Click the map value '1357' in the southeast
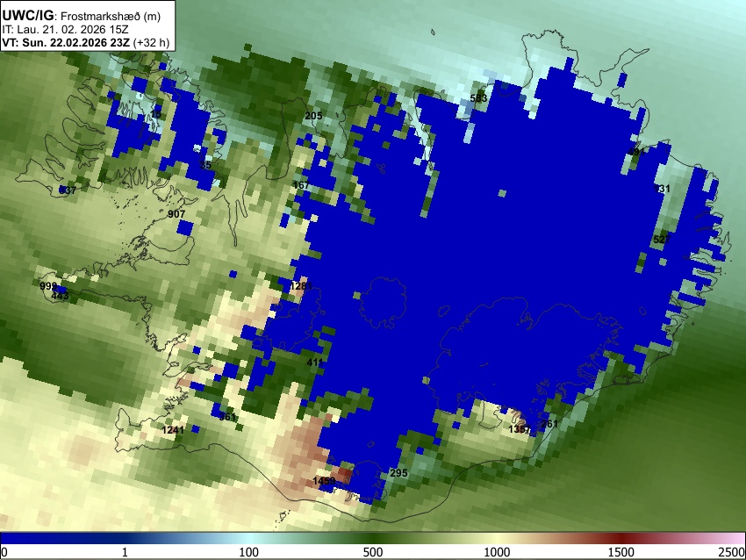 point(520,429)
